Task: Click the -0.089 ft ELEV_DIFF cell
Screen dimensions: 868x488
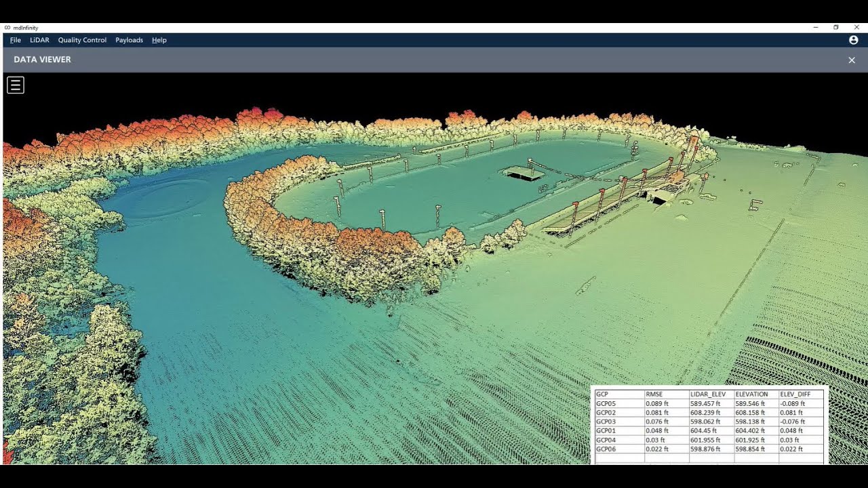Action: (x=801, y=403)
